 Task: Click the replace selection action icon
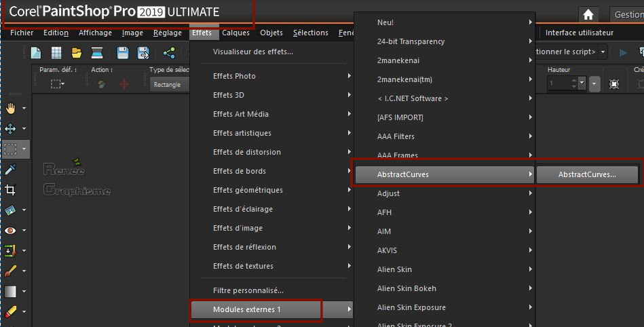[101, 84]
